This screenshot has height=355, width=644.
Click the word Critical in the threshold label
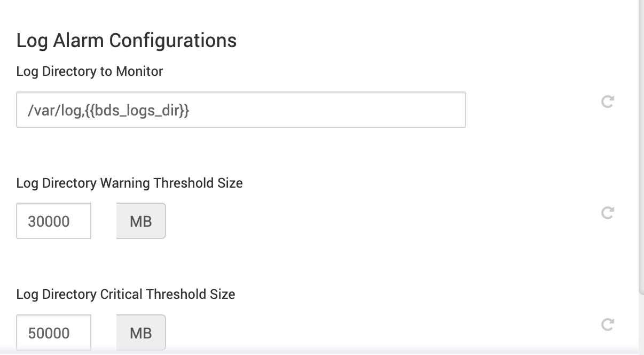tap(121, 294)
